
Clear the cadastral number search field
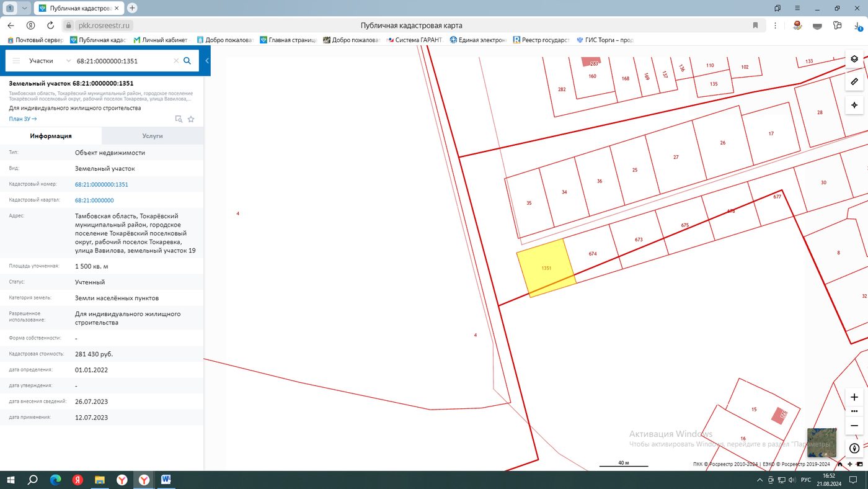pos(175,61)
